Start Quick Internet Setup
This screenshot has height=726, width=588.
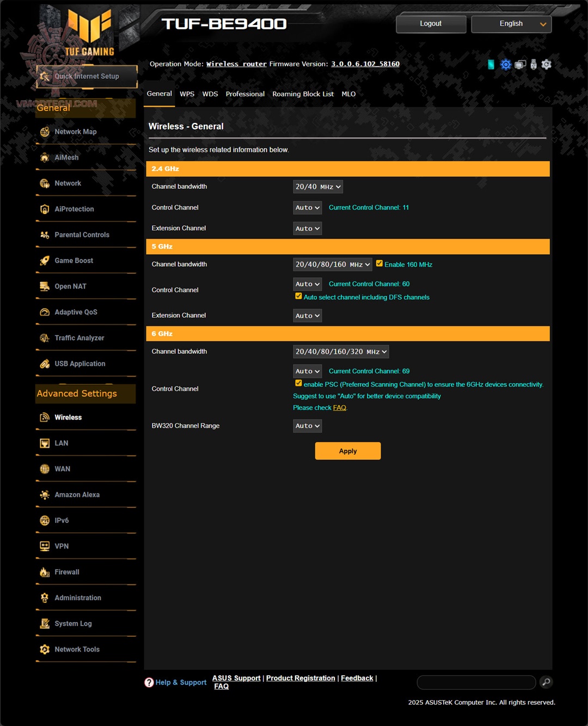pos(87,77)
